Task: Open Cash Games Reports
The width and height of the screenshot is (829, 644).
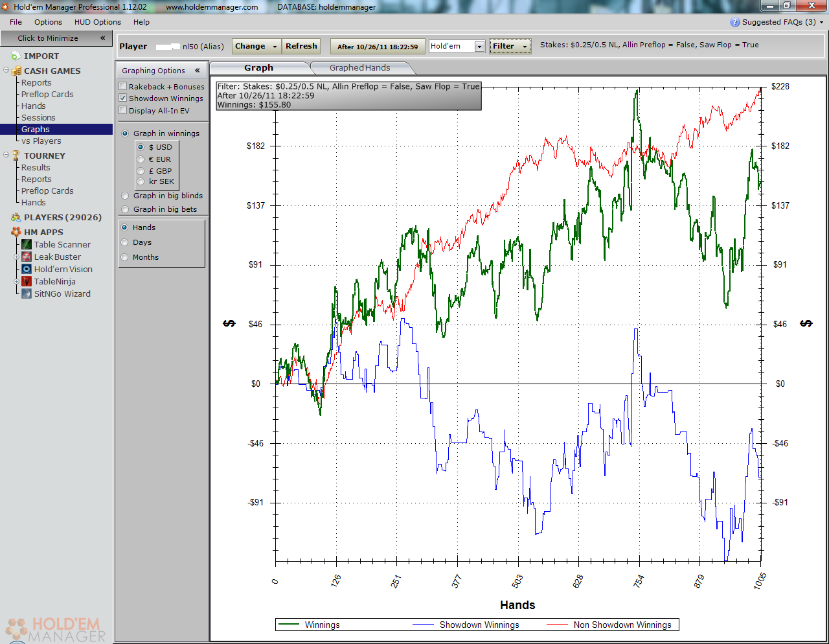Action: [x=36, y=82]
